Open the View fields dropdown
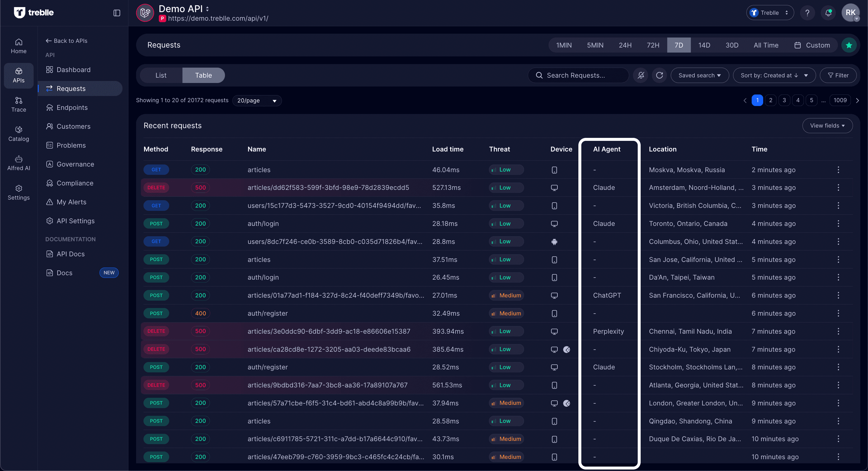 tap(828, 125)
